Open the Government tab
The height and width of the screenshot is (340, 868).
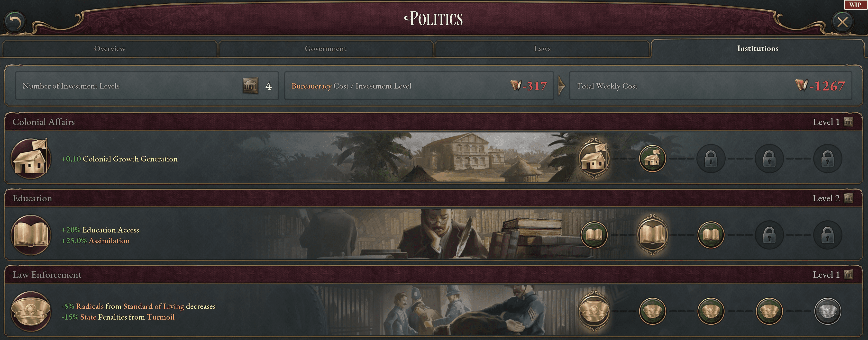coord(326,49)
